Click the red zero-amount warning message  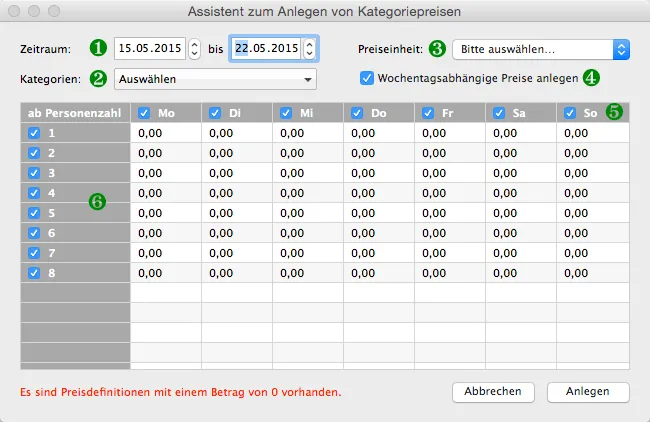[x=181, y=392]
